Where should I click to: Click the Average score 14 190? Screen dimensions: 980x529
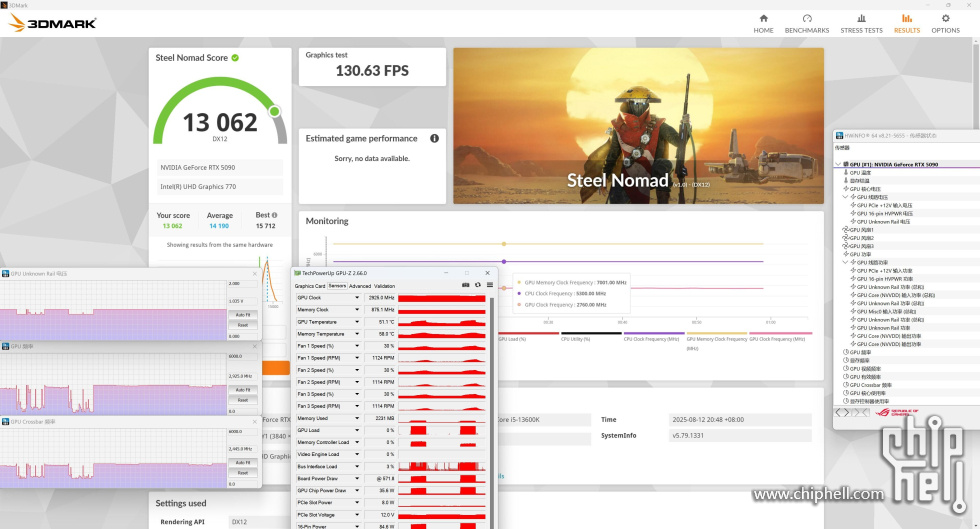219,226
